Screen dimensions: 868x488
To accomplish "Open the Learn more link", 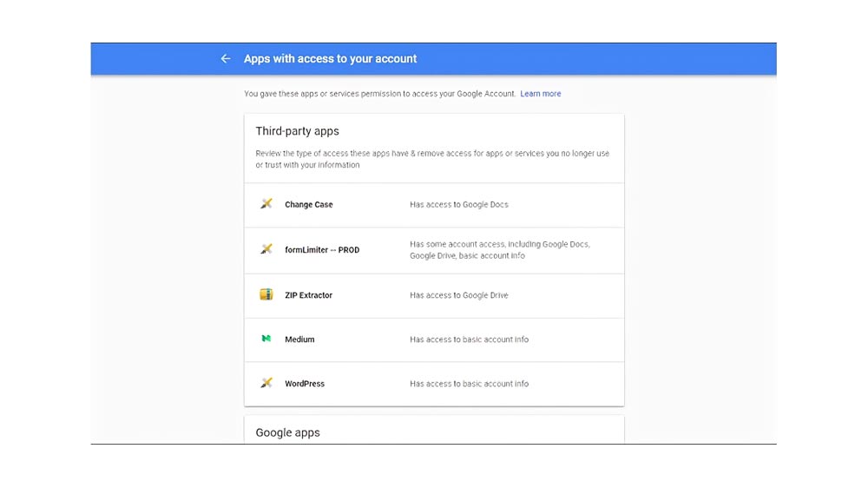I will click(540, 94).
